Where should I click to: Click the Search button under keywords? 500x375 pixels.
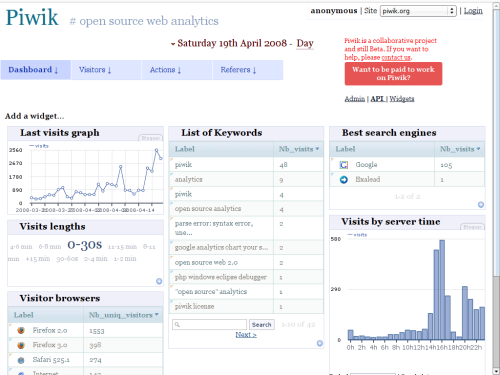coord(262,325)
